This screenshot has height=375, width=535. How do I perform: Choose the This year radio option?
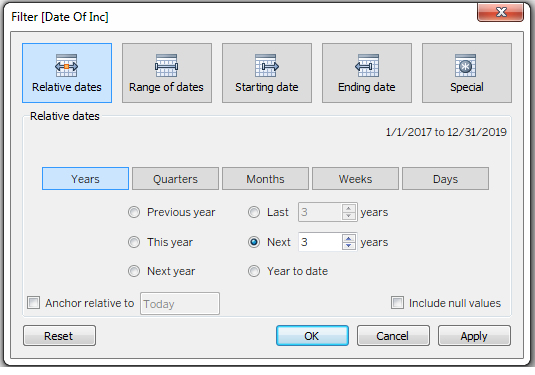click(134, 242)
